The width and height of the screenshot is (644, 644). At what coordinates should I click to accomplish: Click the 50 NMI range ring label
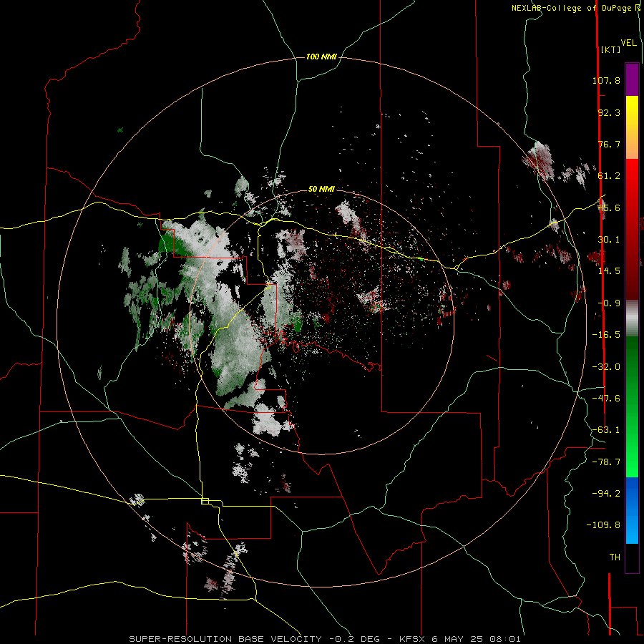[x=321, y=189]
